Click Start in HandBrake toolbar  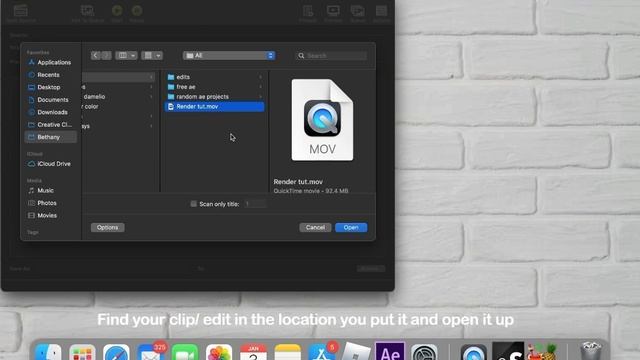tap(117, 13)
